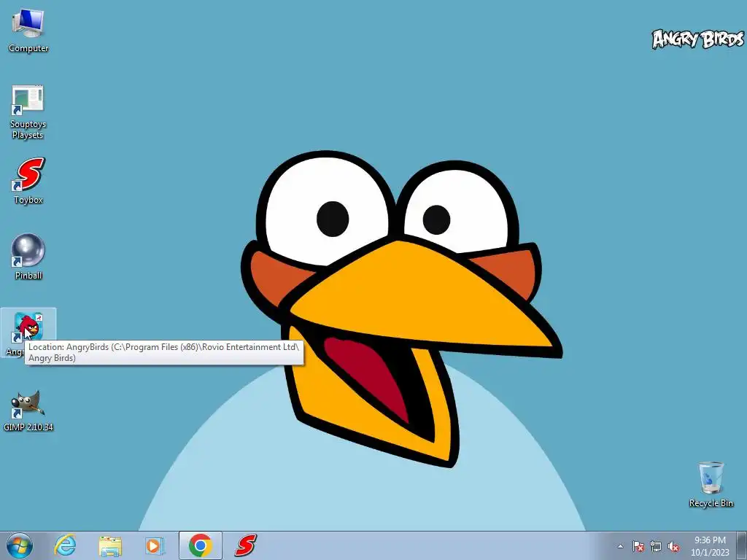Show hidden system tray icons
This screenshot has height=560, width=747.
tap(620, 546)
